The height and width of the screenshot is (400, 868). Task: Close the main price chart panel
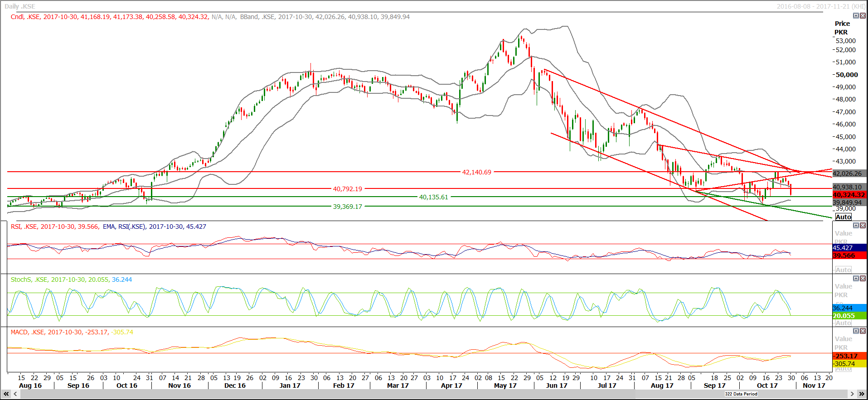[862, 16]
